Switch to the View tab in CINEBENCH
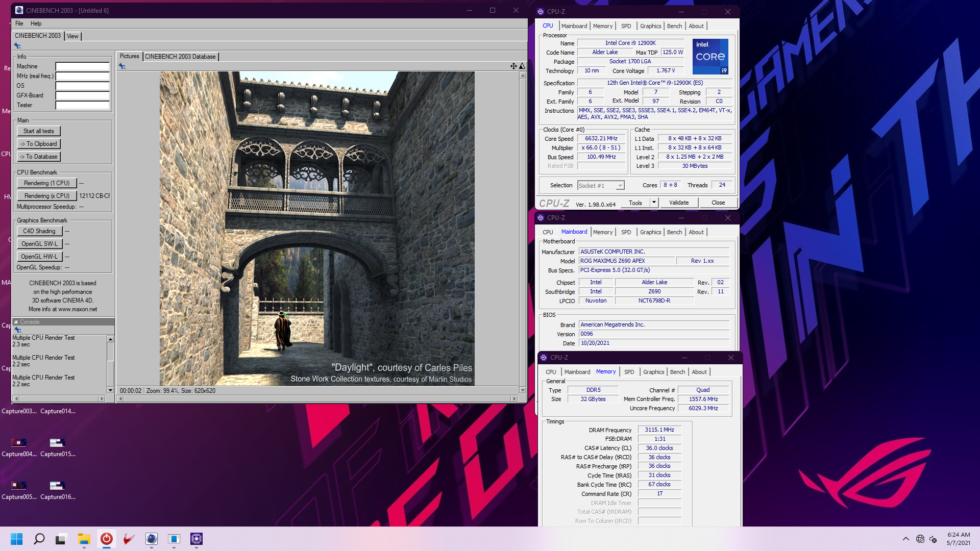 (72, 36)
